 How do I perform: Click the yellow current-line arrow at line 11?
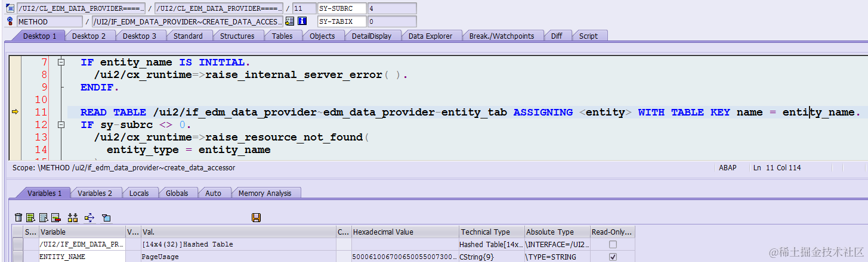16,112
